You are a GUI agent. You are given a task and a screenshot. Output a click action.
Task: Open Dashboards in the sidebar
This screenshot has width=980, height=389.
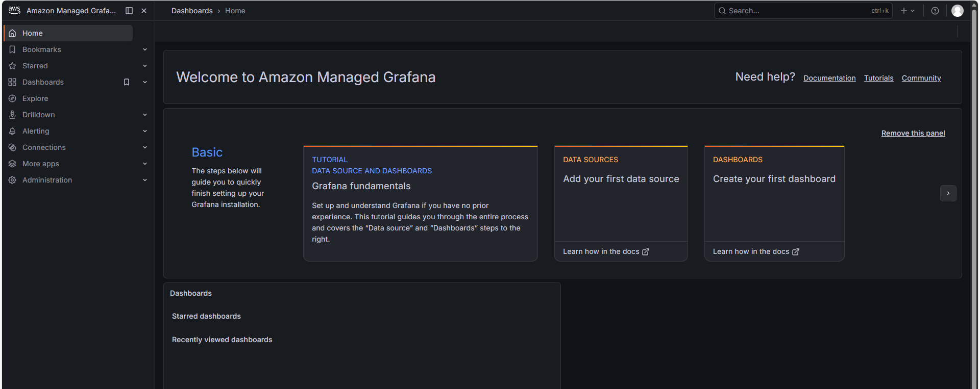(x=43, y=82)
